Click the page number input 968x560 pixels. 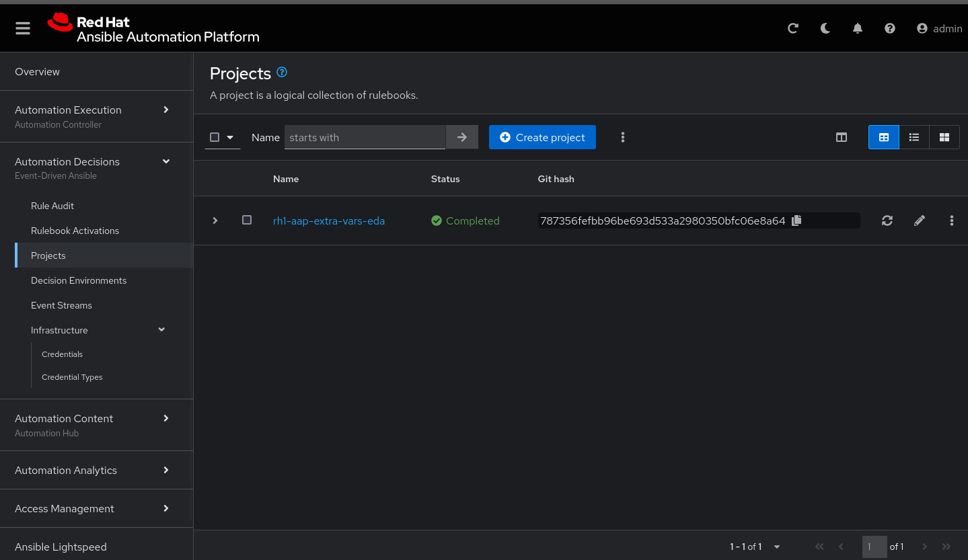874,547
